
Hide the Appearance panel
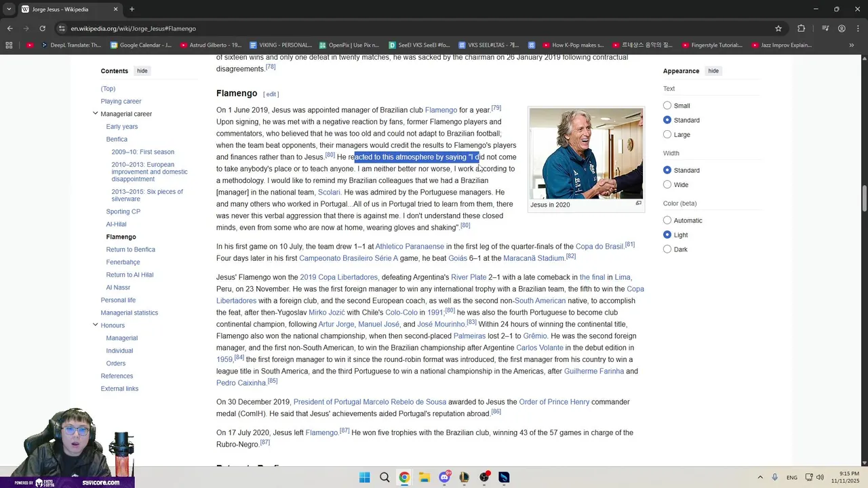pos(713,70)
